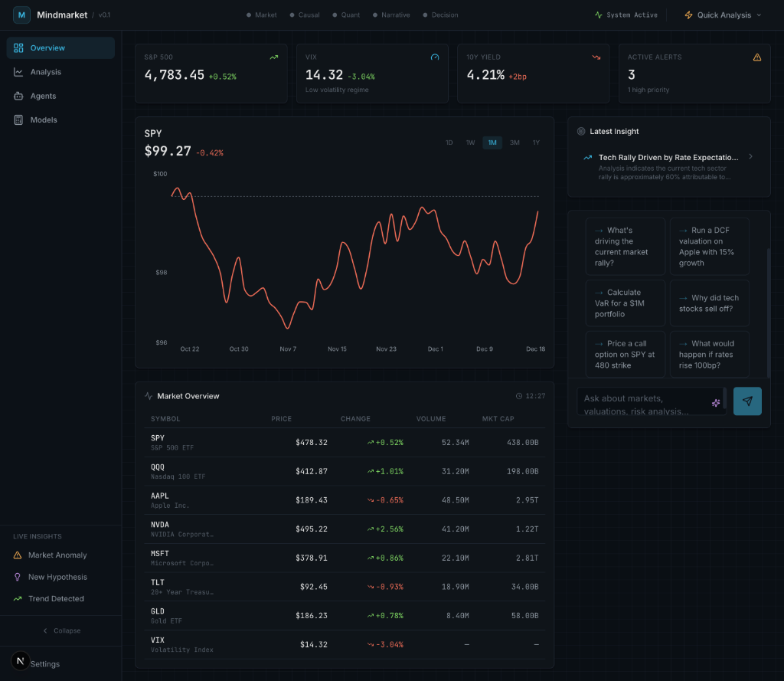Click the 10Y Yield trending-down icon
Screen dimensions: 784x681
[596, 57]
